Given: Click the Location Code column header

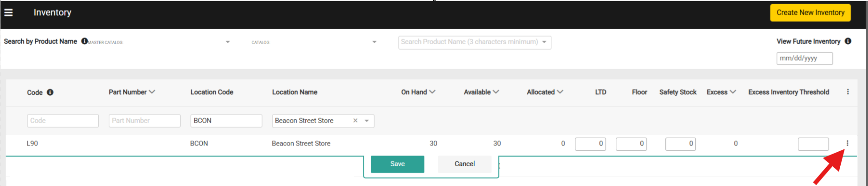Looking at the screenshot, I should (212, 92).
